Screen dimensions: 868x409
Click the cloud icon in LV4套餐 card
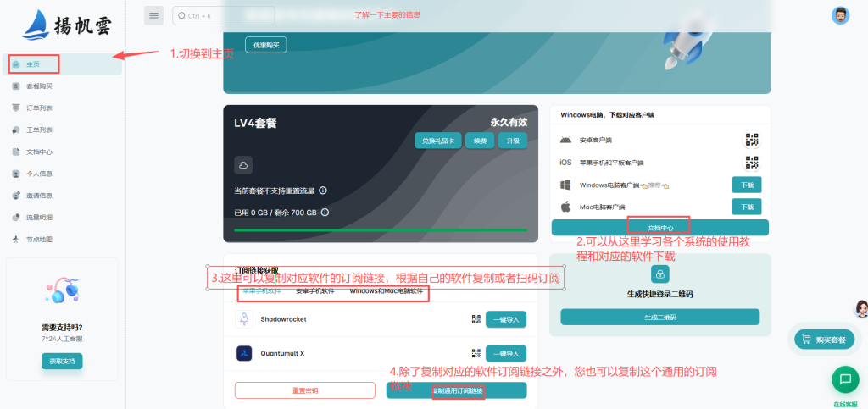tap(243, 164)
